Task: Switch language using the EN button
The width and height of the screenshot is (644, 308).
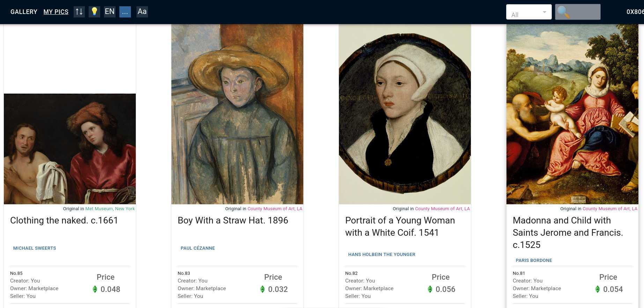Action: pos(110,12)
